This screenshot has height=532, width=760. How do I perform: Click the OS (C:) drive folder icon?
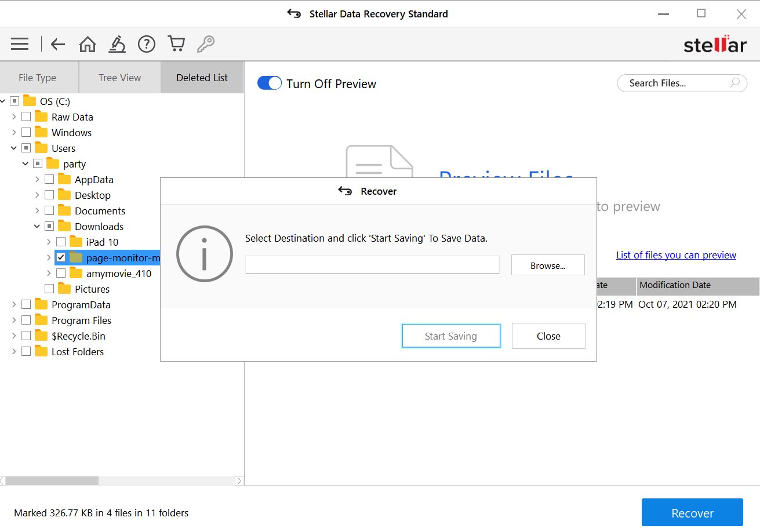(x=30, y=101)
